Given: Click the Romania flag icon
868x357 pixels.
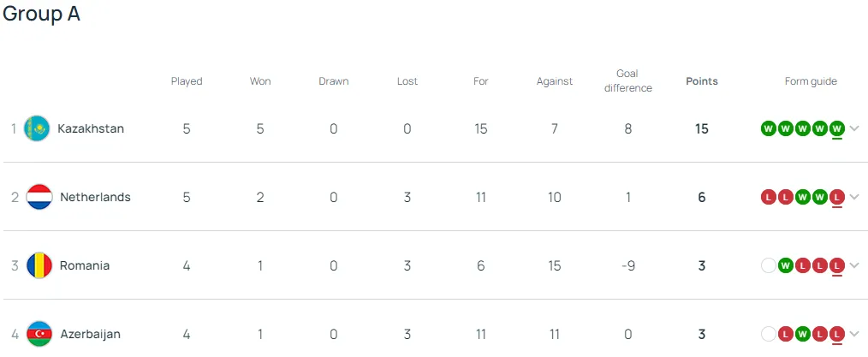Looking at the screenshot, I should pyautogui.click(x=39, y=265).
